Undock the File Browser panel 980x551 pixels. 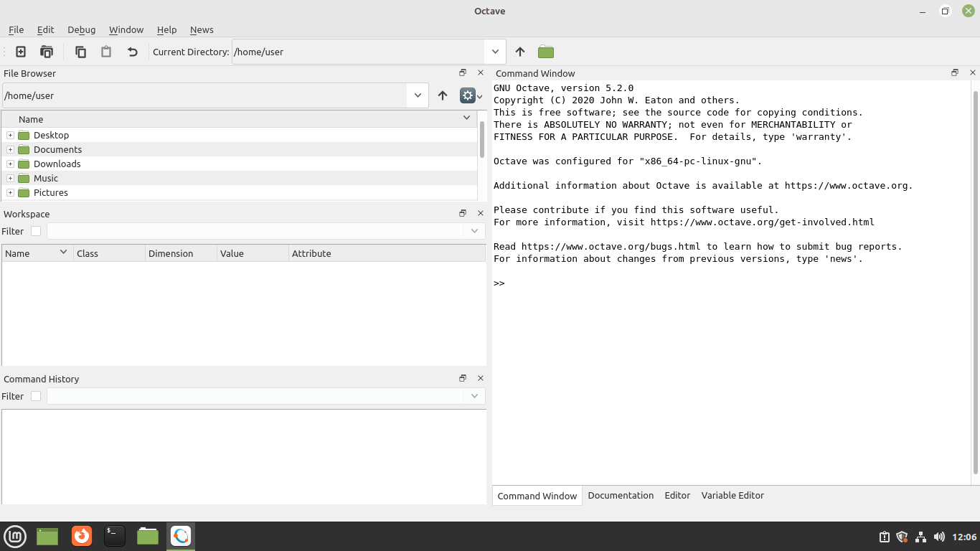[x=463, y=72]
